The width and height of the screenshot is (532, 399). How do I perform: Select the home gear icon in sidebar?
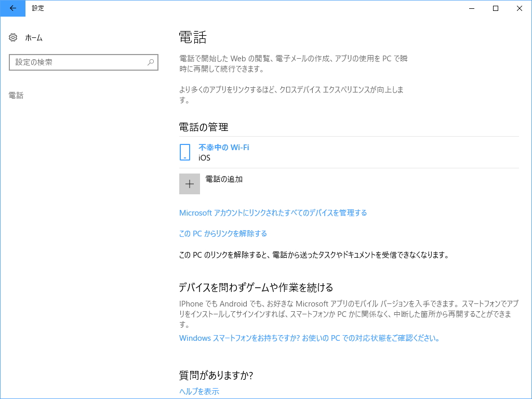tap(12, 37)
